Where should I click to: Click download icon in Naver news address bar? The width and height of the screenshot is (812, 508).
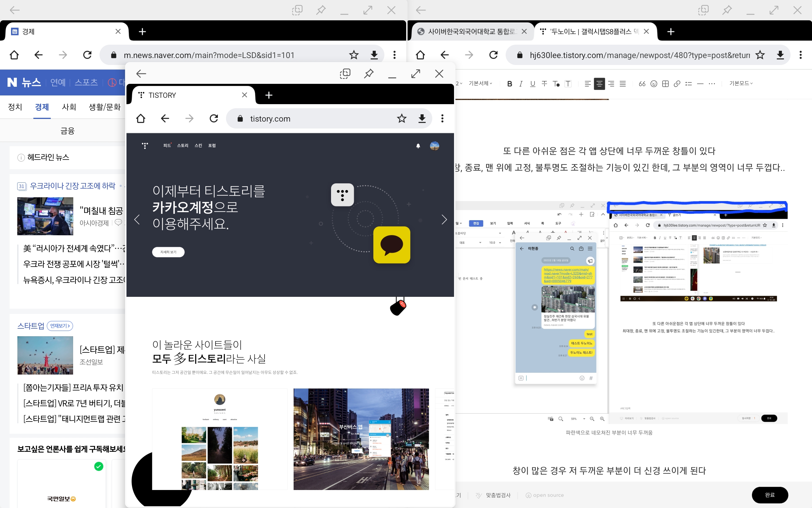(x=374, y=55)
